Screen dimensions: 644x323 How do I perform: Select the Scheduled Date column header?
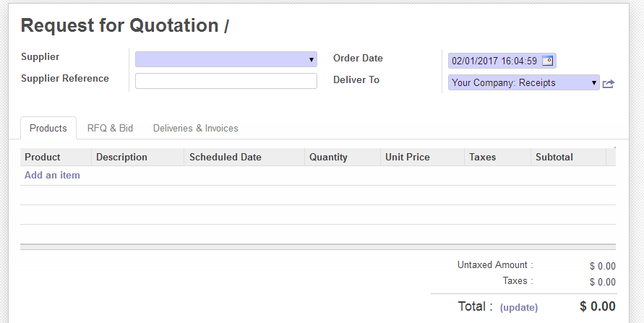pos(225,157)
